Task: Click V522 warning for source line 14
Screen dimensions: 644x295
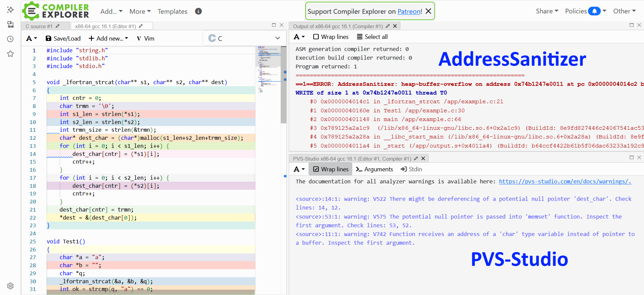Action: [464, 203]
